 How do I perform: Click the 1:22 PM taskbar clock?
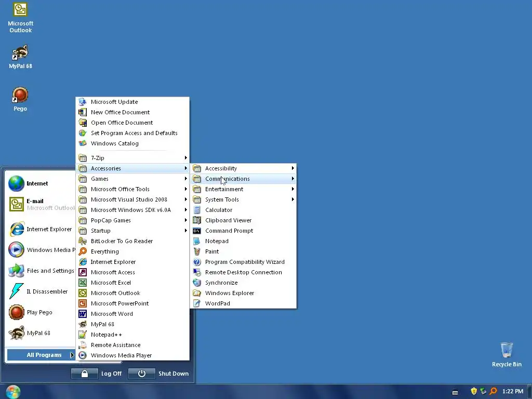pos(513,392)
